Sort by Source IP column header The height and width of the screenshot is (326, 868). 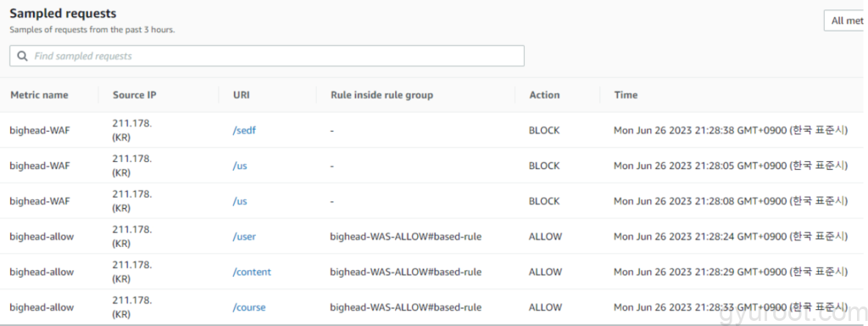[x=135, y=95]
